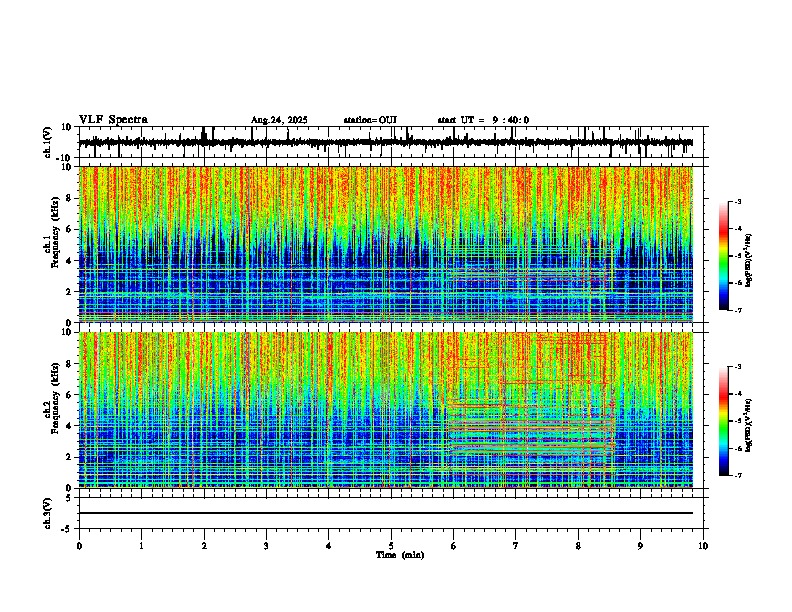Select the "Aug.24, 2025" date text
Viewport: 792px width, 612px height.
coord(279,120)
